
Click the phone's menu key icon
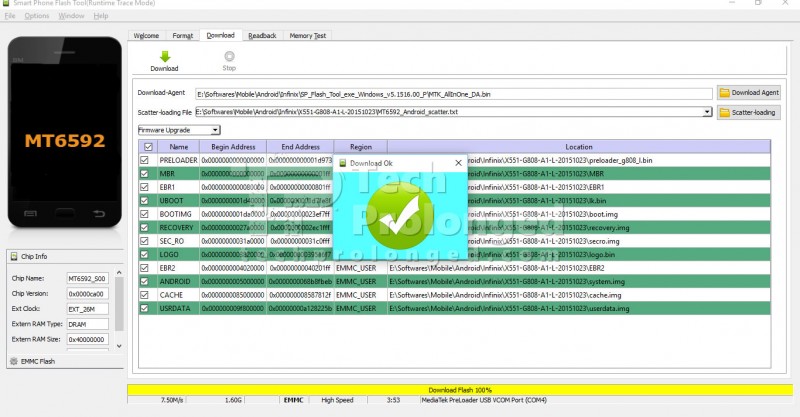(30, 213)
